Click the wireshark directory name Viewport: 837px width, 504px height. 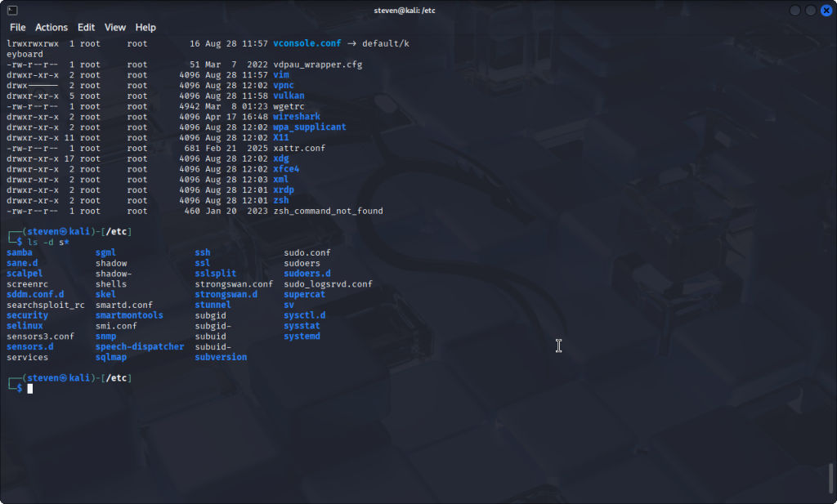pyautogui.click(x=297, y=117)
